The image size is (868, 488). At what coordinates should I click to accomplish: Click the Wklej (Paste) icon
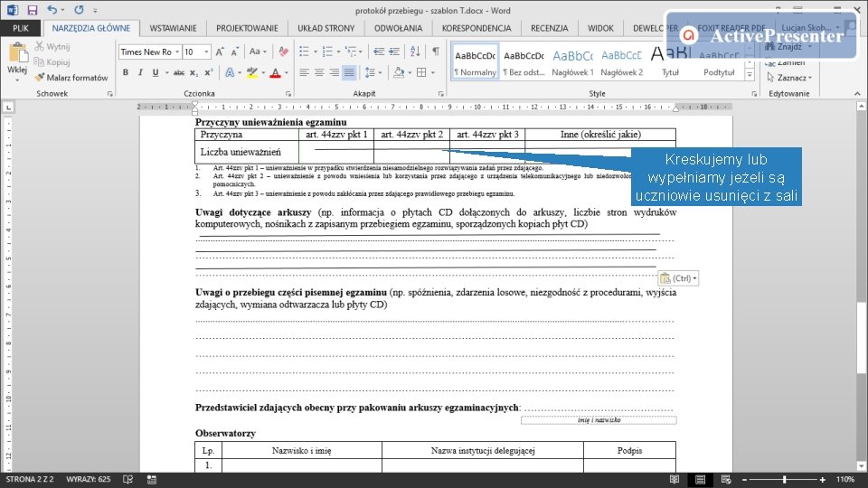(17, 54)
